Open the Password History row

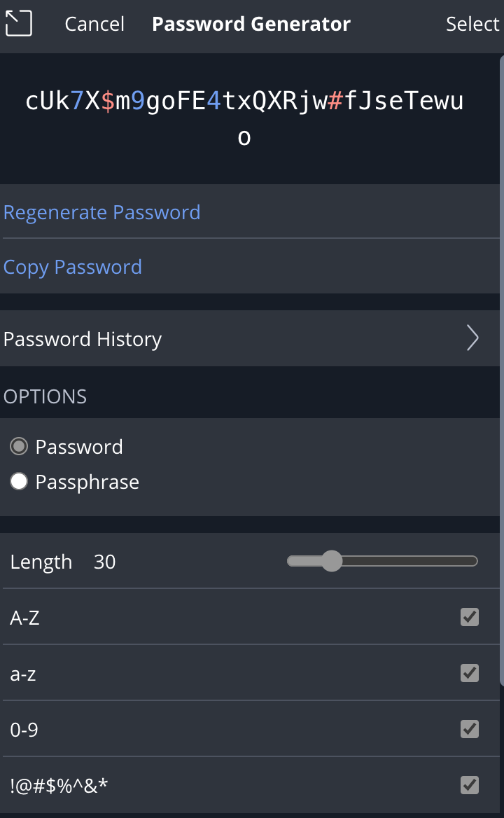pos(250,338)
